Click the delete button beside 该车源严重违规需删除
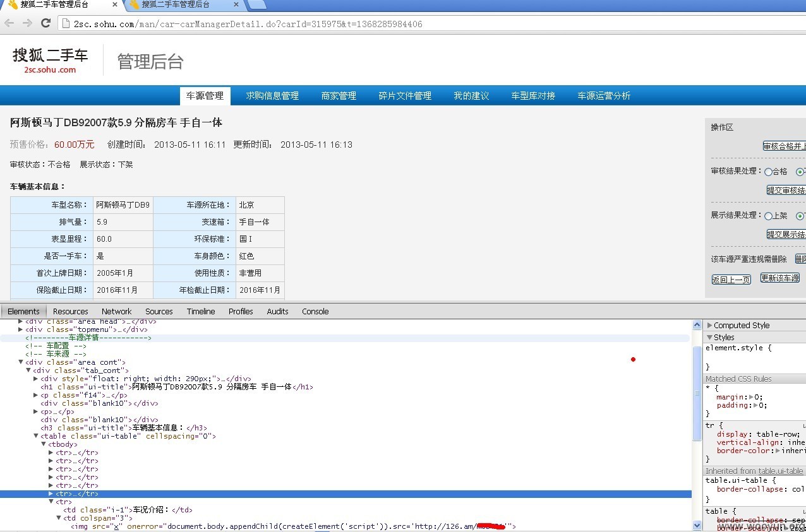Image resolution: width=806 pixels, height=532 pixels. coord(800,259)
